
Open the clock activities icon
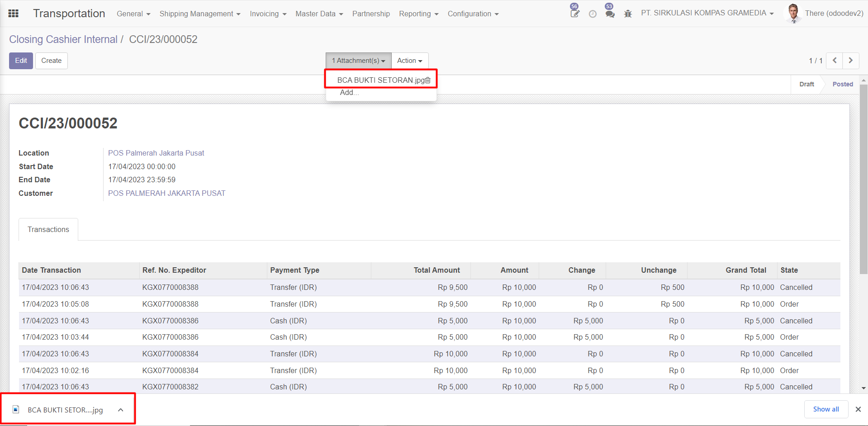pos(593,14)
